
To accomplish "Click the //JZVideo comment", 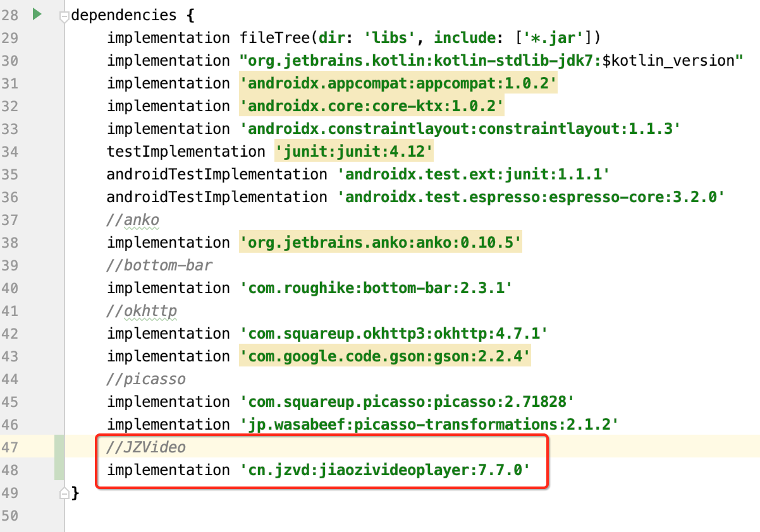I will (x=146, y=447).
